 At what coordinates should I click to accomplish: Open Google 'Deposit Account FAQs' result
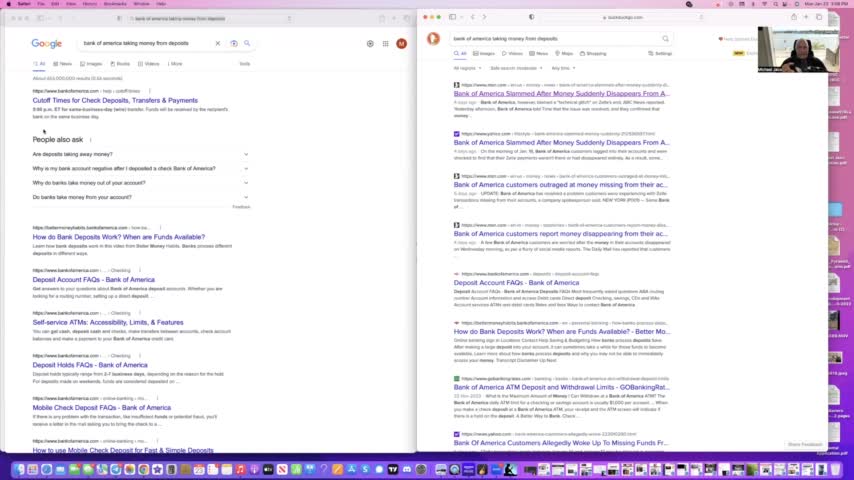coord(94,280)
